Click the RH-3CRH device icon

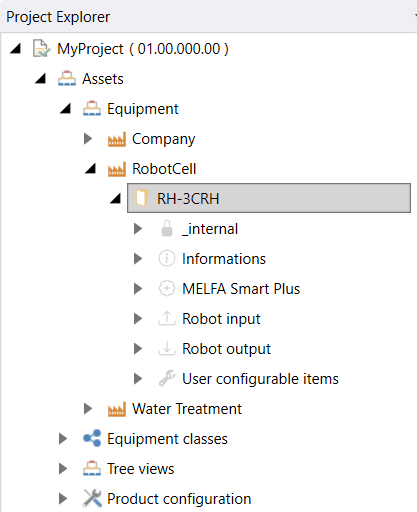141,198
